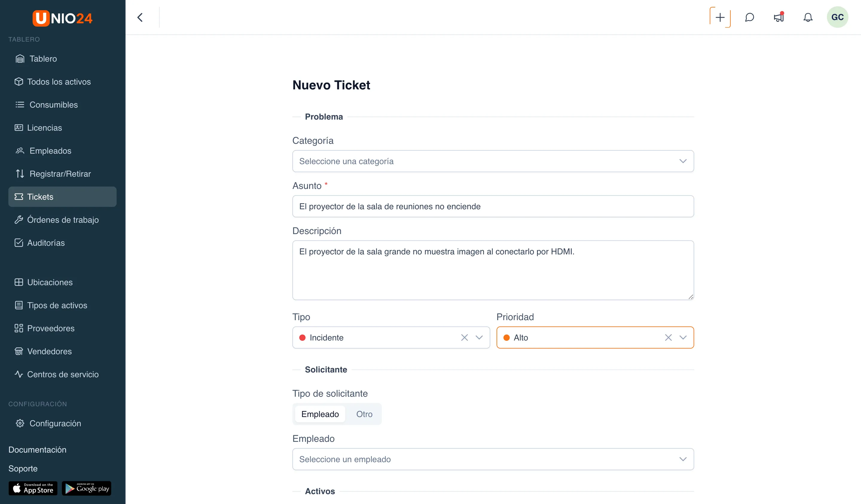Click the Proveedores blocks icon

point(19,328)
